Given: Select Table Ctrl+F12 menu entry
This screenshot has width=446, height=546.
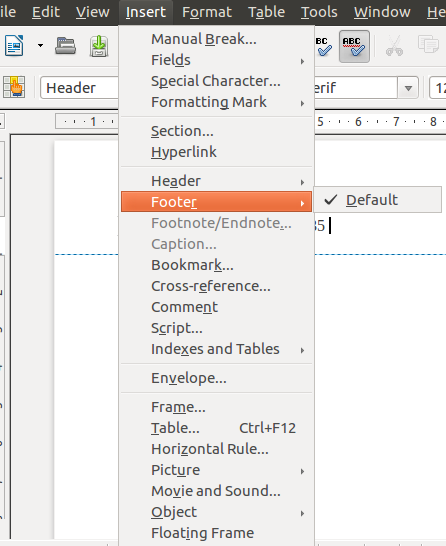Looking at the screenshot, I should coord(216,428).
